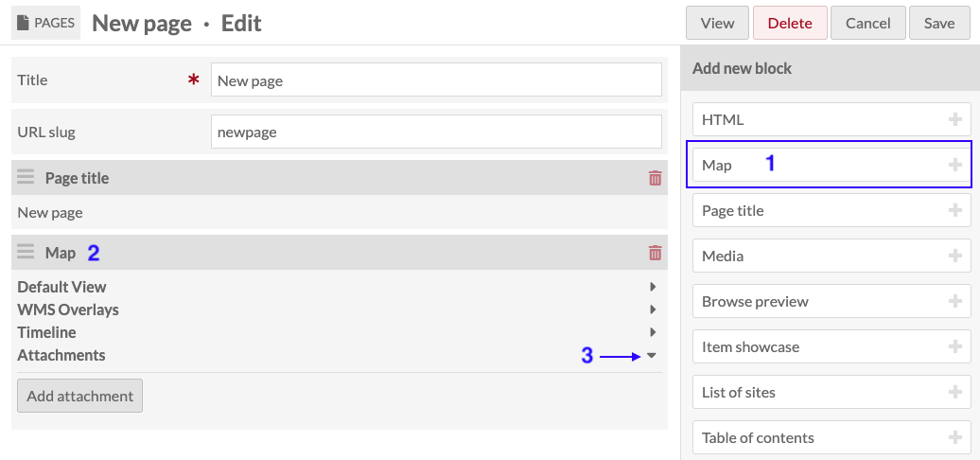Pick the List of sites block

point(831,392)
